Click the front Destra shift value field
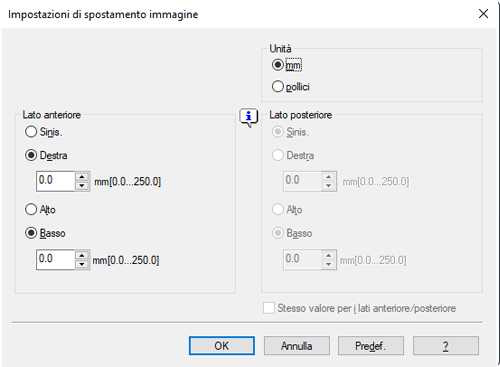 55,181
